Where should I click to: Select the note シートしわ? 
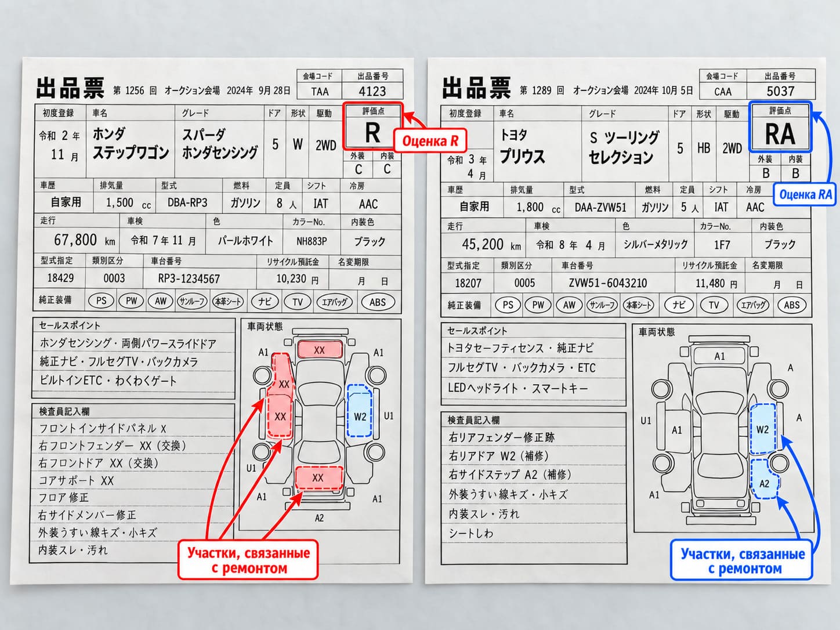[x=471, y=533]
